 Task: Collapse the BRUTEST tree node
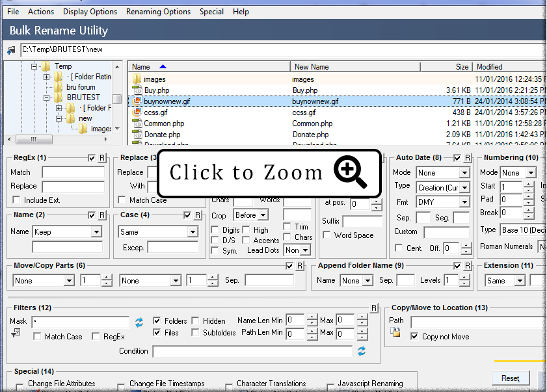point(46,98)
